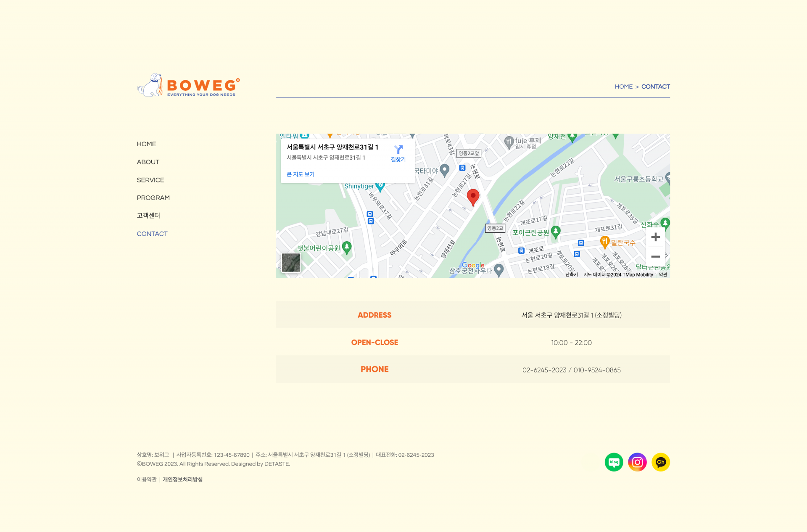
Task: Open the Naver blog icon link
Action: tap(614, 462)
